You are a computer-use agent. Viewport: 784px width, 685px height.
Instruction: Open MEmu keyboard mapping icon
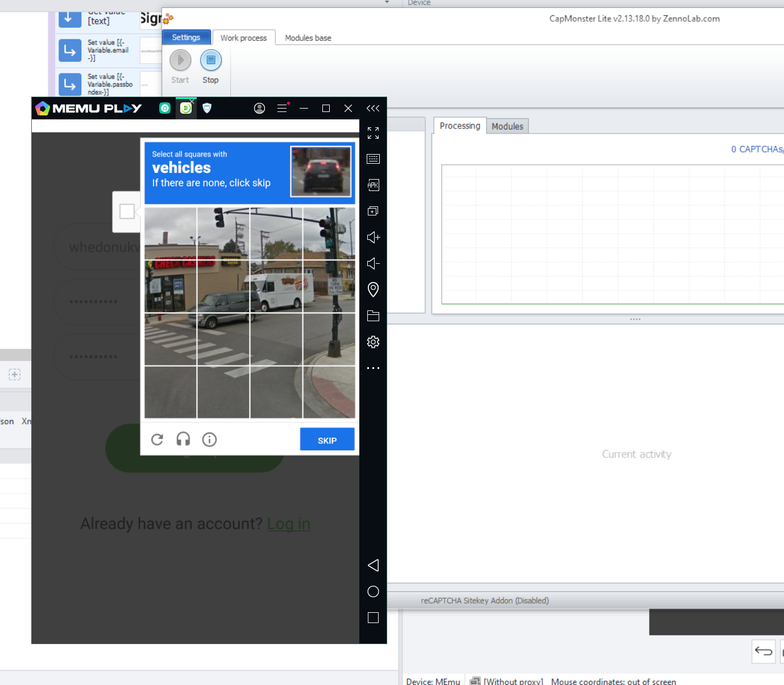pyautogui.click(x=373, y=159)
